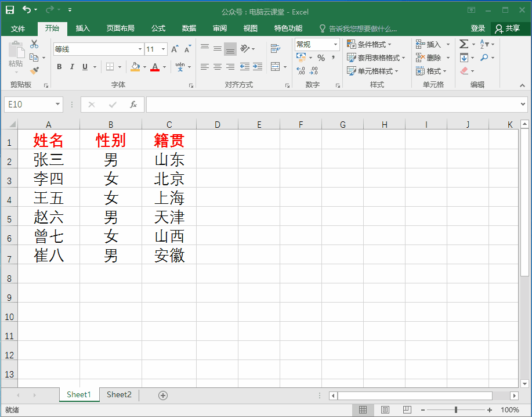532x417 pixels.
Task: Click the percent style icon
Action: pos(321,57)
